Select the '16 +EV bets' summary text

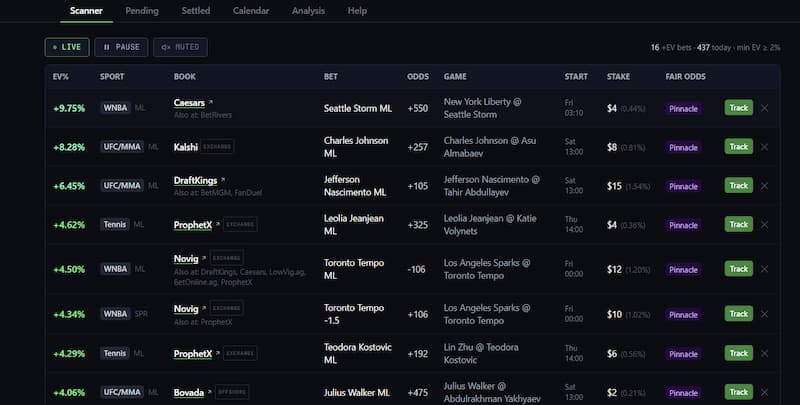click(x=671, y=47)
